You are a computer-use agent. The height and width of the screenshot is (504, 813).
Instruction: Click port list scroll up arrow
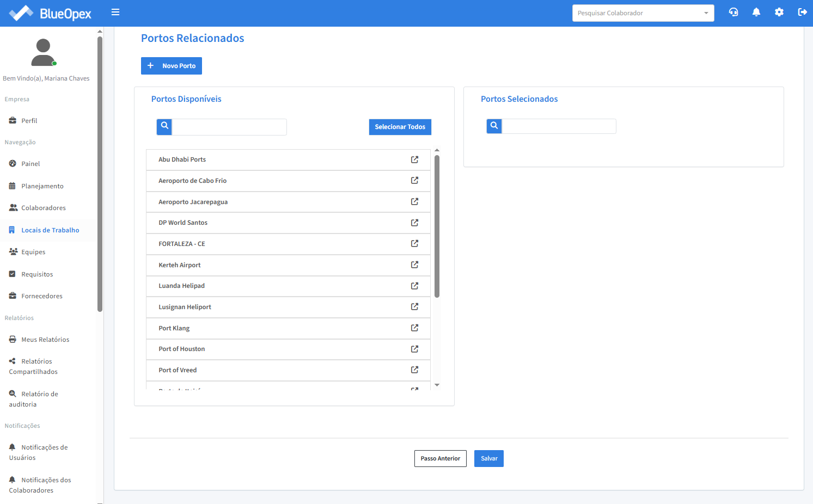tap(437, 150)
